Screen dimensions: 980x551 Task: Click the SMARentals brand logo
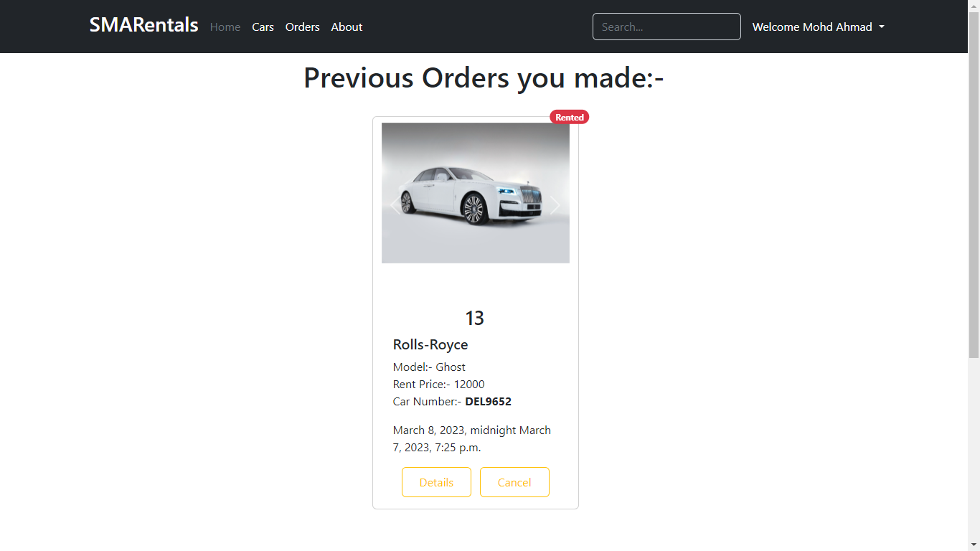143,25
